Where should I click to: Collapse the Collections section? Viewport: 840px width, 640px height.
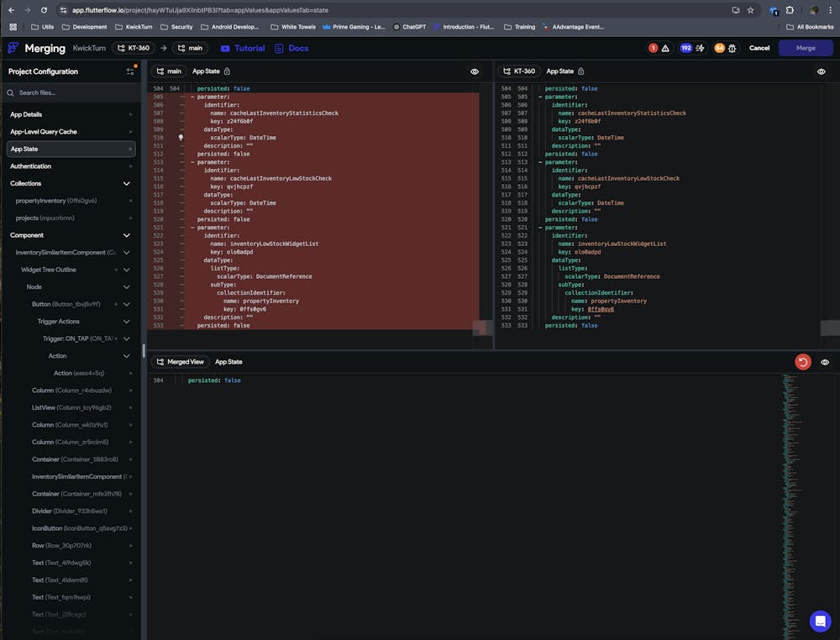[127, 183]
